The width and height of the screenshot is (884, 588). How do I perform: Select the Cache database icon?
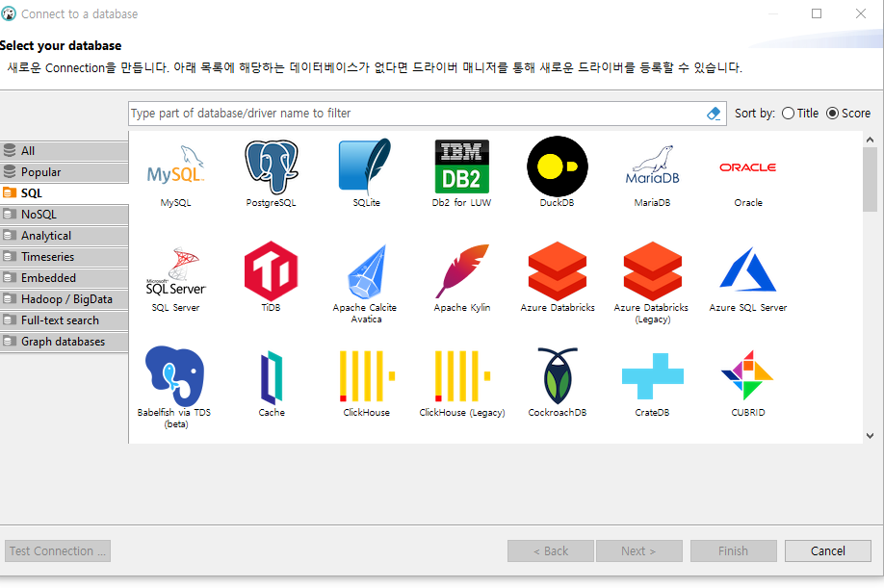(x=272, y=377)
